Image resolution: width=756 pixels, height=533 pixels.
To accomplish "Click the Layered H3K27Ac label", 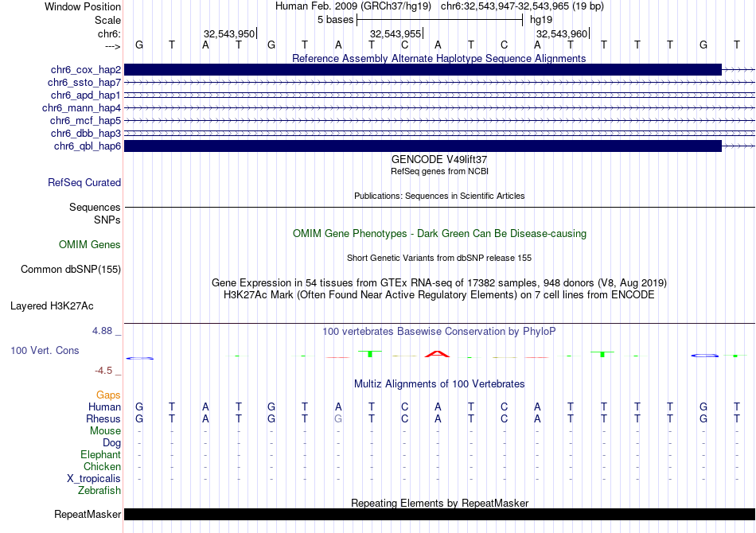I will point(52,306).
